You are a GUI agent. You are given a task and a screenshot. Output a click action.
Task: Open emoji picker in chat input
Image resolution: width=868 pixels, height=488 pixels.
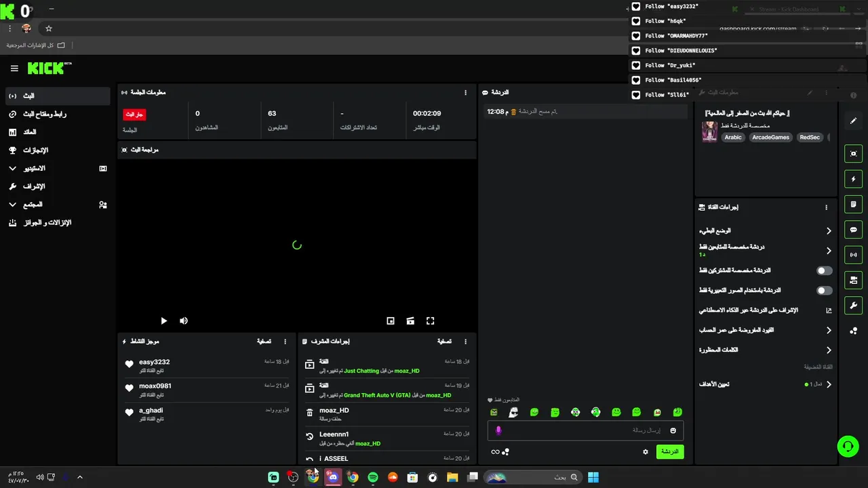point(673,430)
